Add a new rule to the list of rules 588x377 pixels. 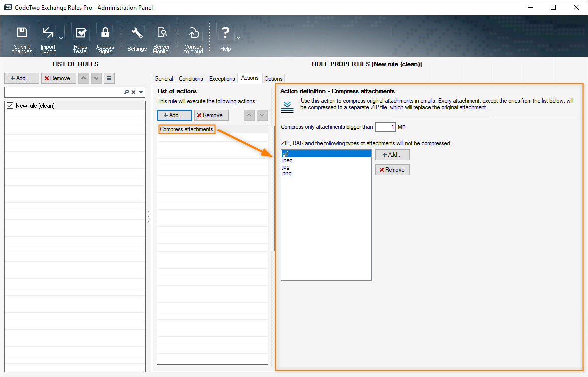22,78
